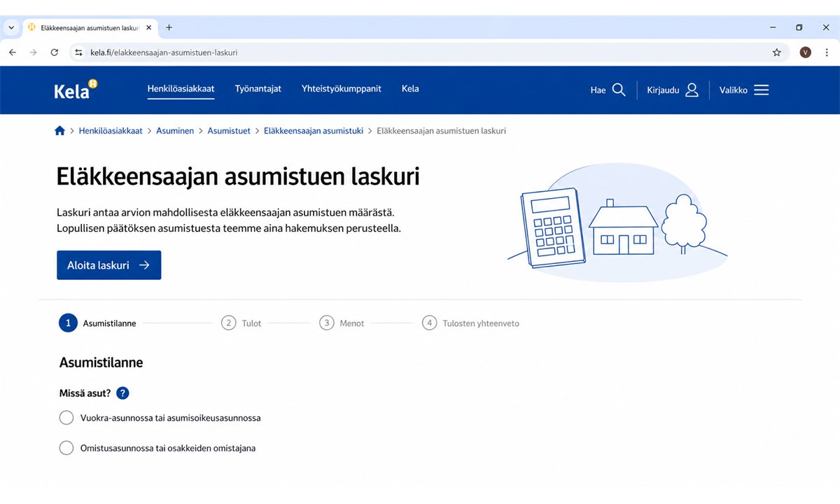Click the calculator and house illustration
This screenshot has width=840, height=504.
617,223
